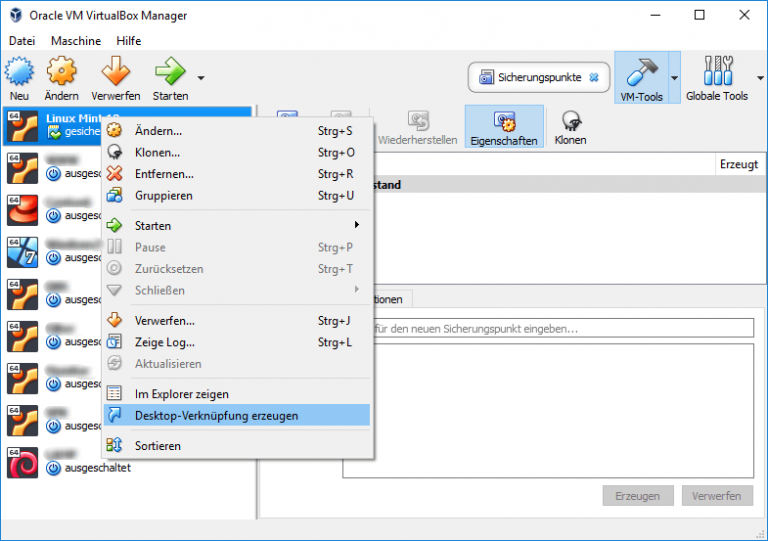Select the Sicherungspunkte tool button
The image size is (768, 541).
539,77
